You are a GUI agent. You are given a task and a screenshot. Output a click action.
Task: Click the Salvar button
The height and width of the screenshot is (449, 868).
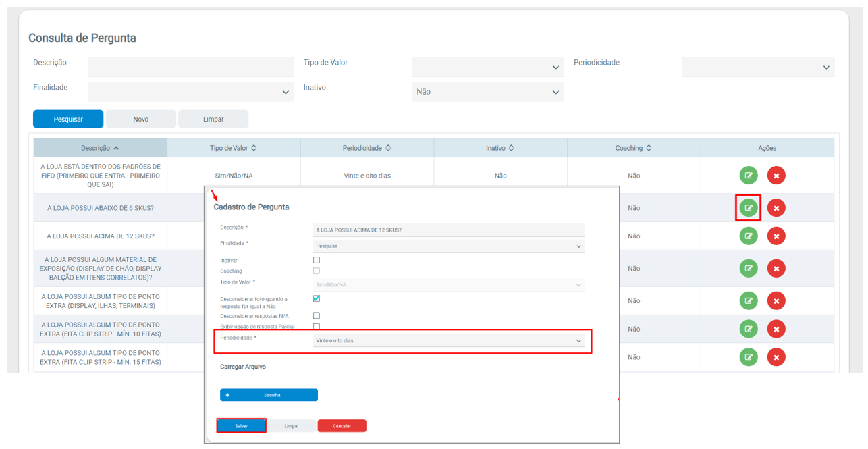[241, 426]
